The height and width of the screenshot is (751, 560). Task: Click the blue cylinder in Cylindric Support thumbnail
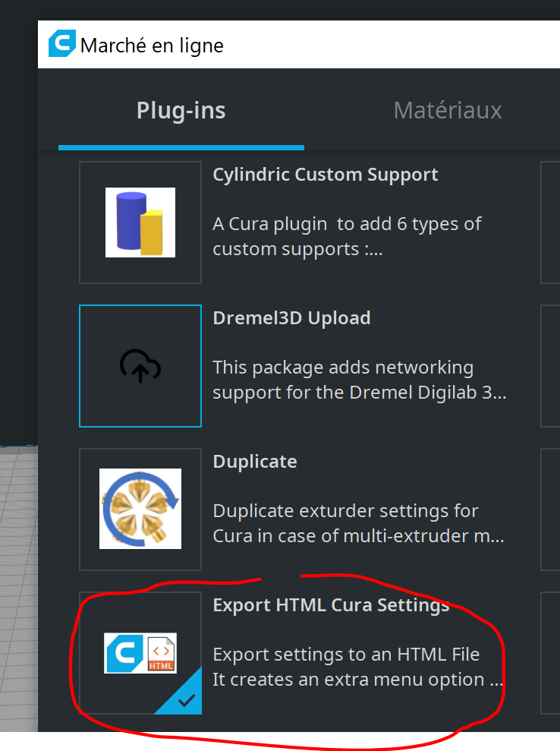(x=130, y=221)
